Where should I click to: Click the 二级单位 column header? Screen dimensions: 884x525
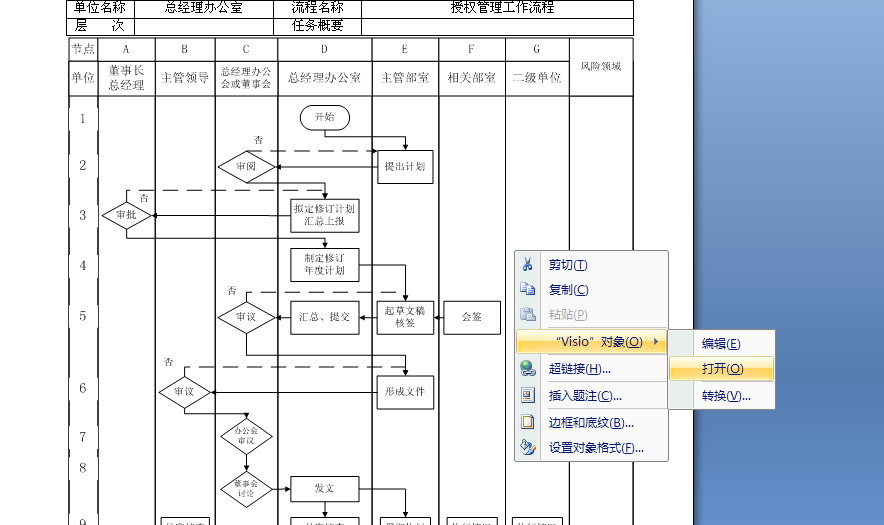click(x=537, y=78)
